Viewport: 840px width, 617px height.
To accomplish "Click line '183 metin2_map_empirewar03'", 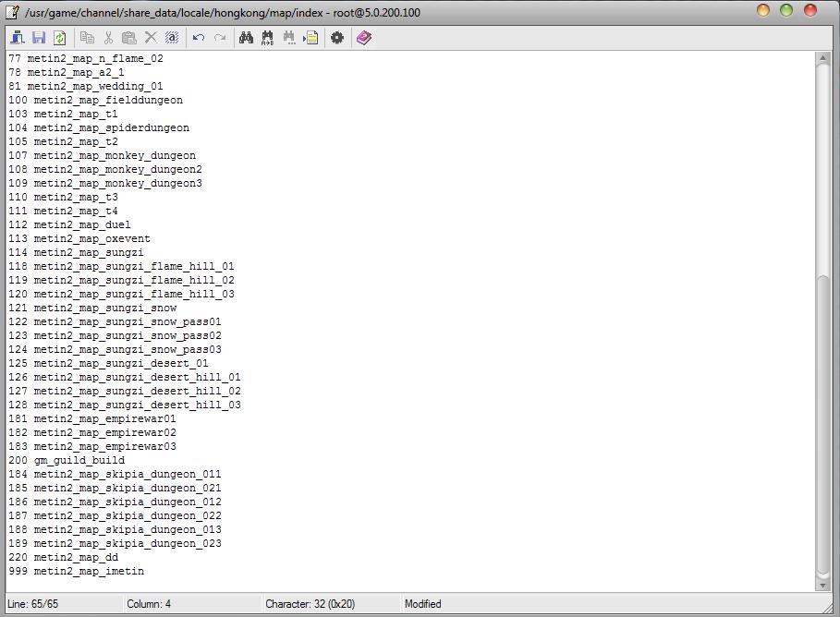I will coord(92,447).
